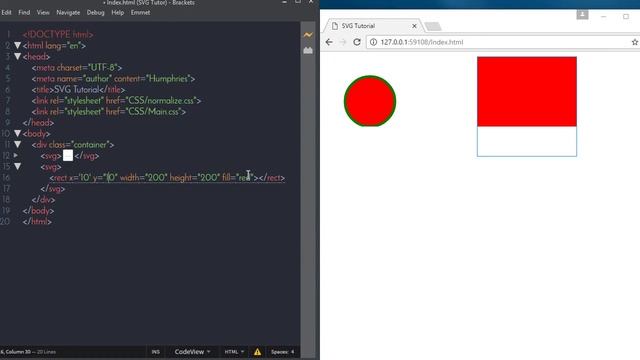Close the SVG Tutorial browser tab
This screenshot has width=640, height=360.
coord(414,26)
